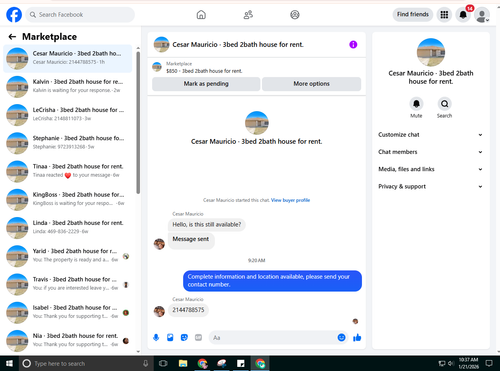Open the notifications bell icon

[x=463, y=15]
